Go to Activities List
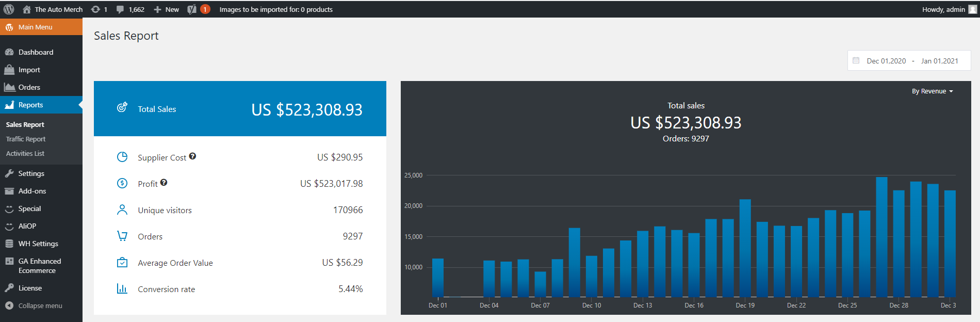 point(25,153)
